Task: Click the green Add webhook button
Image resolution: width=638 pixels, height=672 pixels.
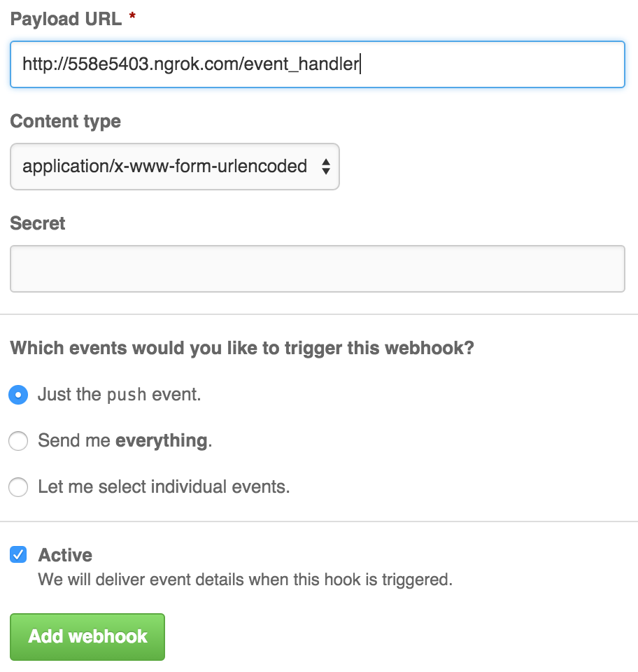Action: click(87, 636)
